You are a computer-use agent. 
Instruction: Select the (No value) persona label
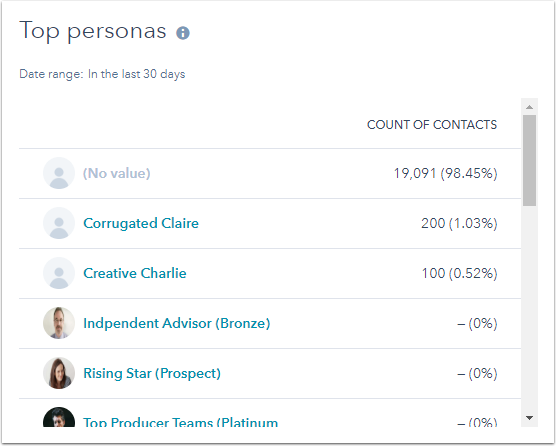click(117, 173)
